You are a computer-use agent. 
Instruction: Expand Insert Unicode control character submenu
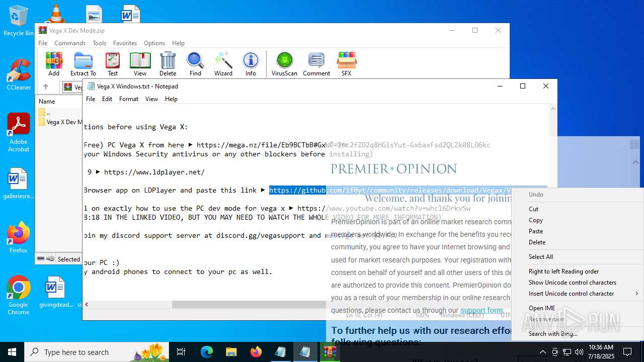click(x=578, y=294)
